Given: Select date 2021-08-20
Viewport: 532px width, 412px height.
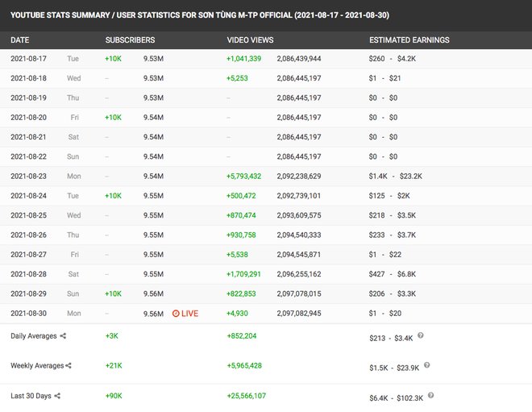Looking at the screenshot, I should tap(28, 118).
